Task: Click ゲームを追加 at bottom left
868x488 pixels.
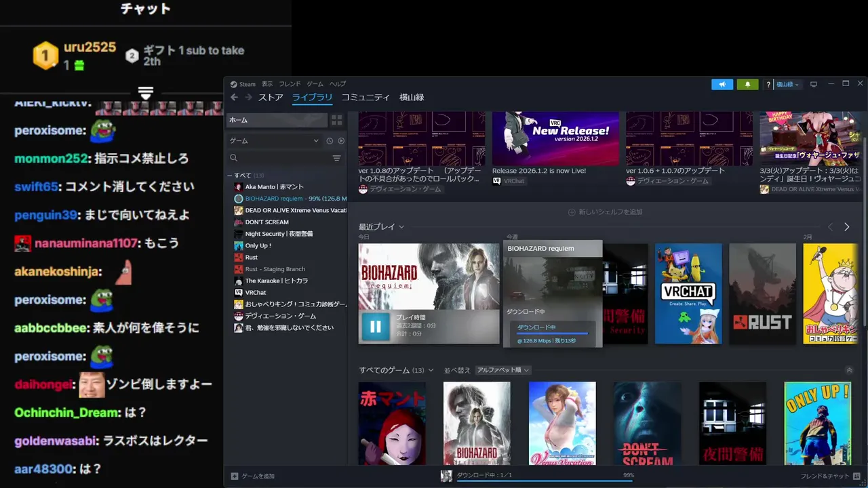Action: tap(253, 476)
